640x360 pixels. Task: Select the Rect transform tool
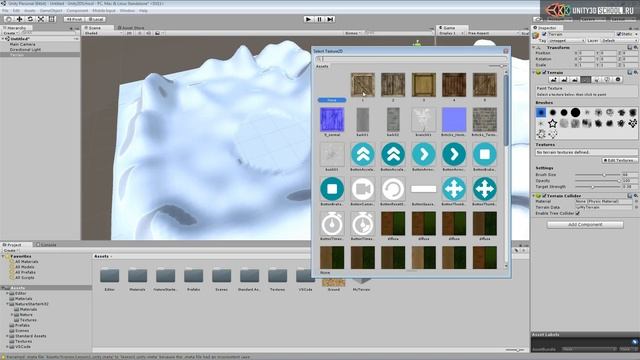tap(52, 19)
